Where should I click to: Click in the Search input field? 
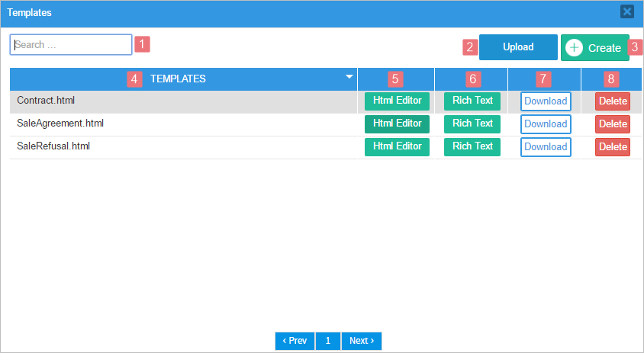click(x=71, y=45)
